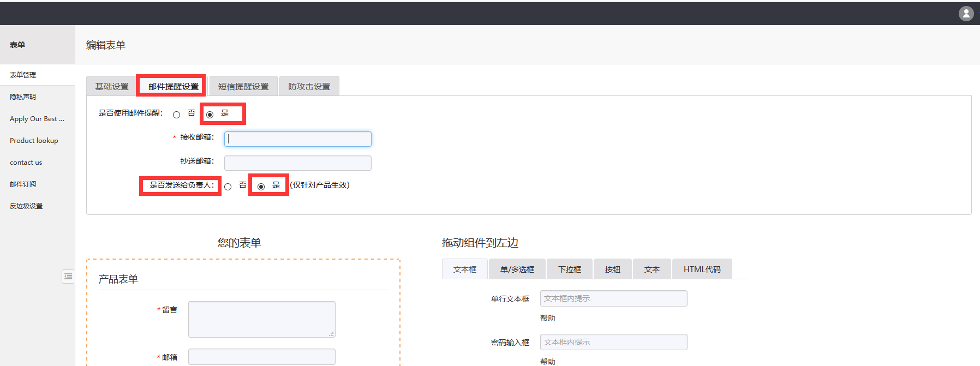The height and width of the screenshot is (366, 980).
Task: Go to 反垃圾设置 in the sidebar
Action: pos(26,206)
